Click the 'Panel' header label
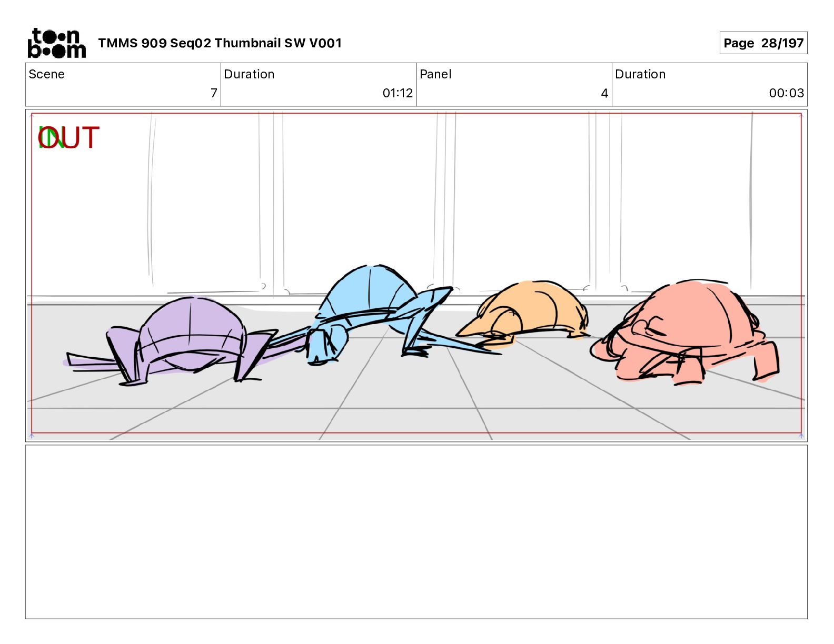The width and height of the screenshot is (834, 644). click(x=435, y=74)
